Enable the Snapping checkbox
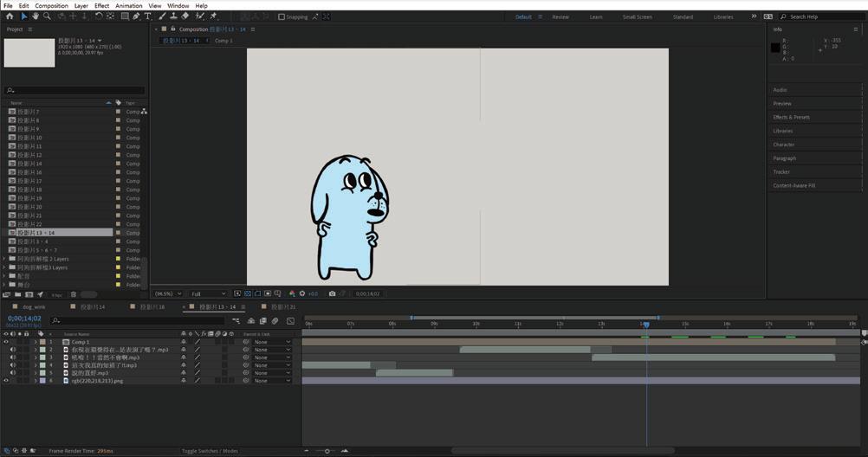The height and width of the screenshot is (457, 868). point(282,16)
